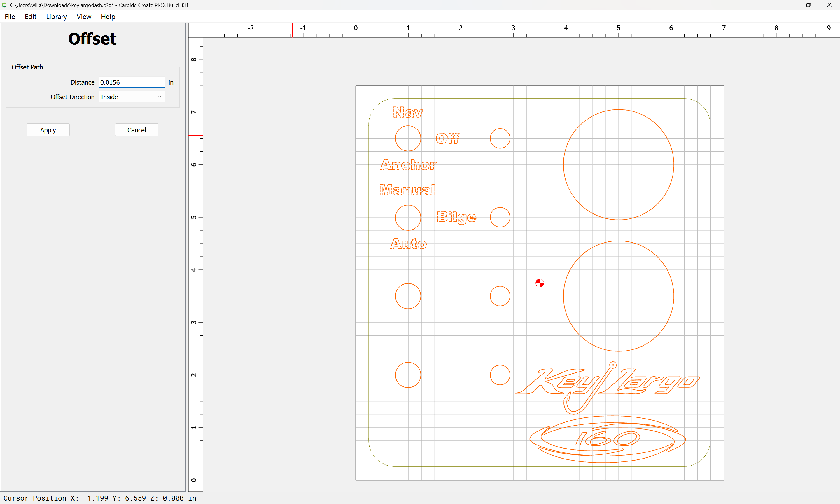
Task: Click the Carbide Create app icon in title bar
Action: (4, 5)
